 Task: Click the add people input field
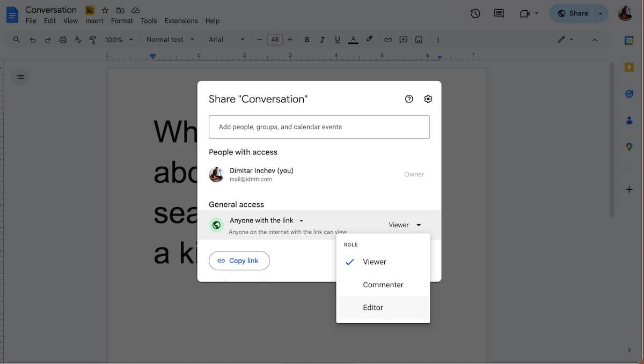319,127
